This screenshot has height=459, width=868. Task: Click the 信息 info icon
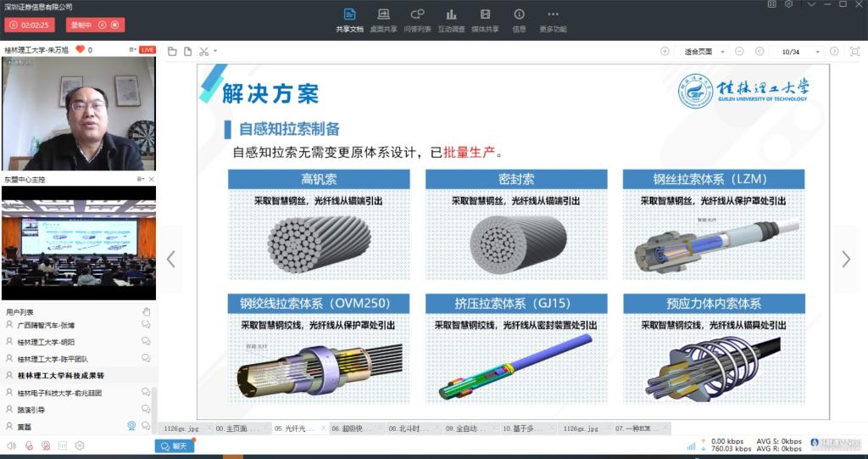click(x=519, y=20)
